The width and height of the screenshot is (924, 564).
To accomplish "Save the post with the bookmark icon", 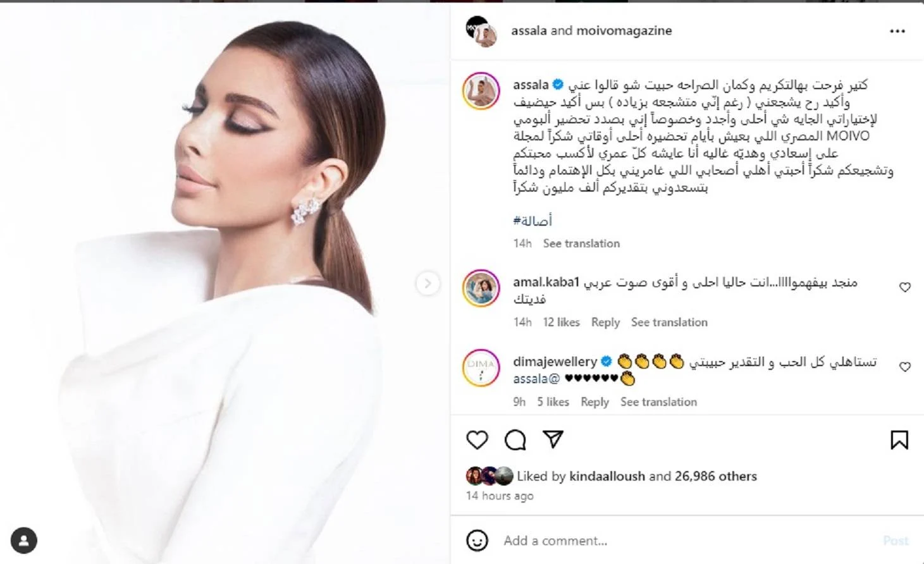I will 899,439.
